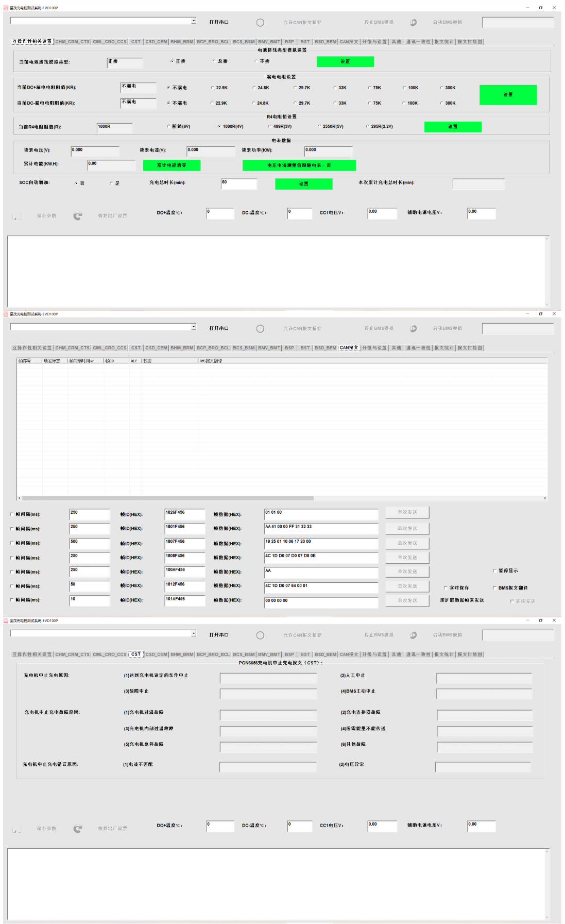
Task: Click the EVD100P app icon in bottom window title bar
Action: [x=6, y=620]
